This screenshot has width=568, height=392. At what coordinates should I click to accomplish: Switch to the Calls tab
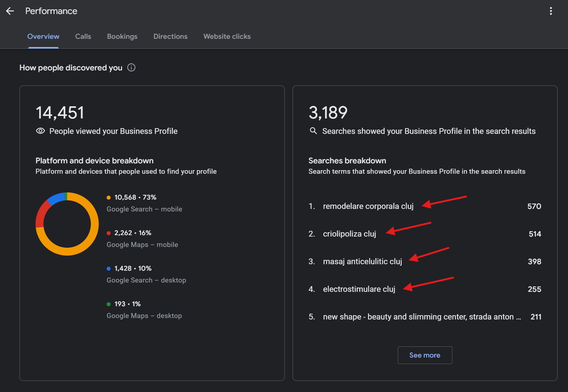(83, 37)
